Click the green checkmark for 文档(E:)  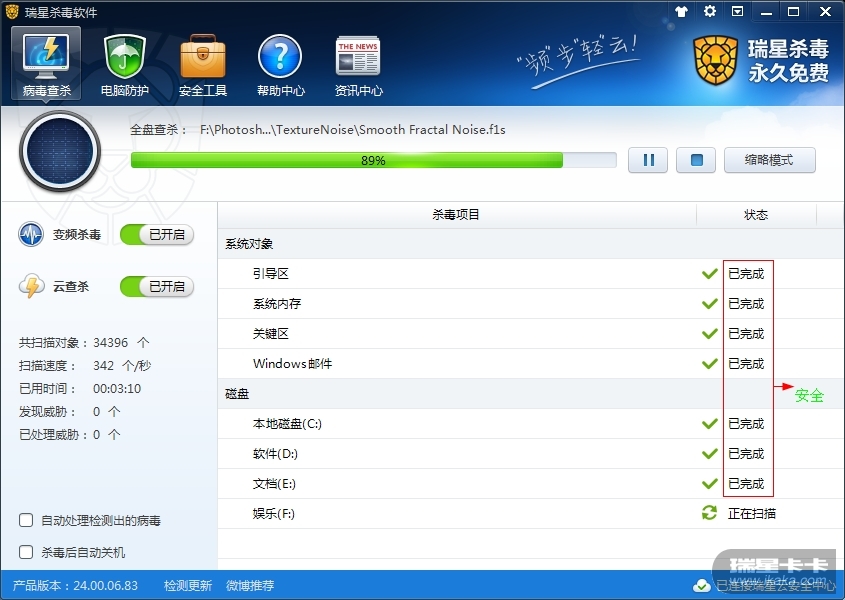[x=710, y=484]
